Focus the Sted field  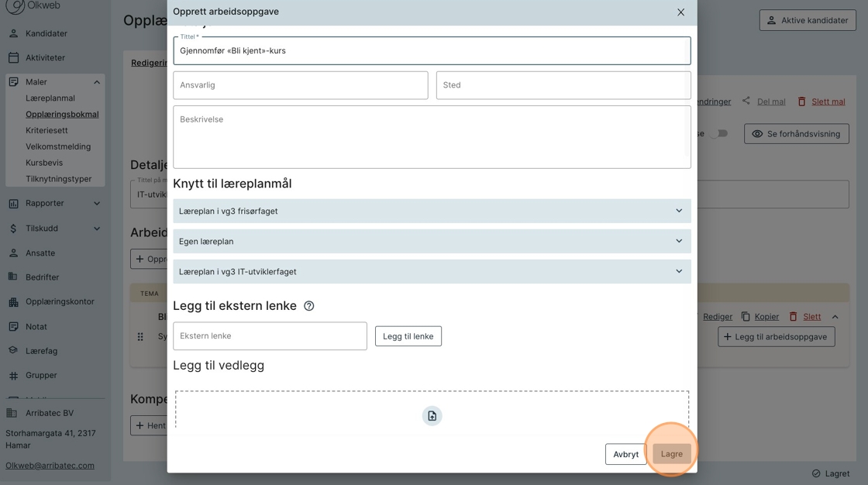point(563,85)
